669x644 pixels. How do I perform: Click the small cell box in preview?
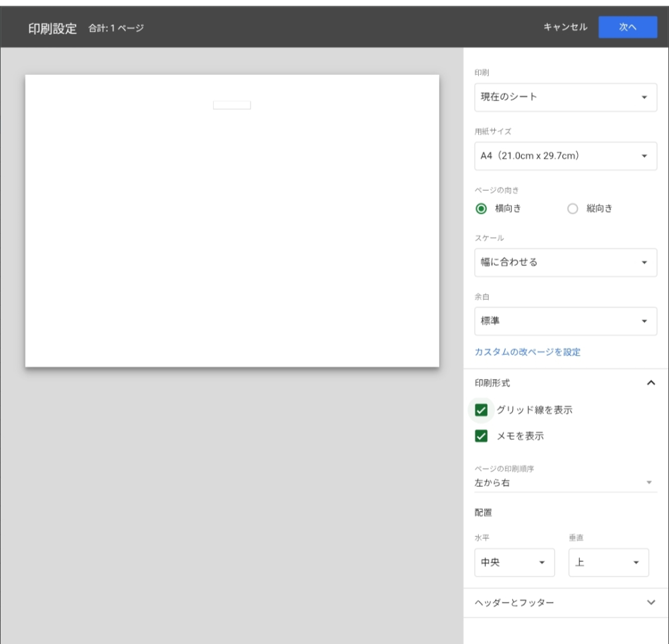232,105
